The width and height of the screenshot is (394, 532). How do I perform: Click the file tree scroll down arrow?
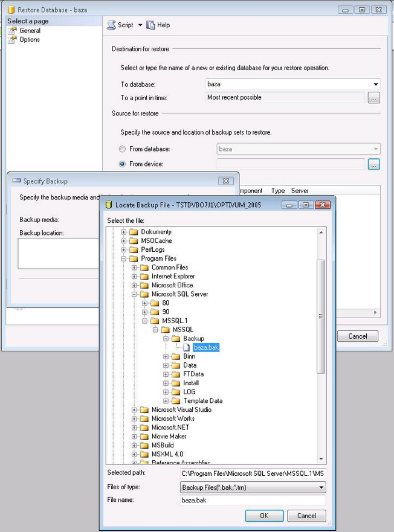(x=321, y=459)
